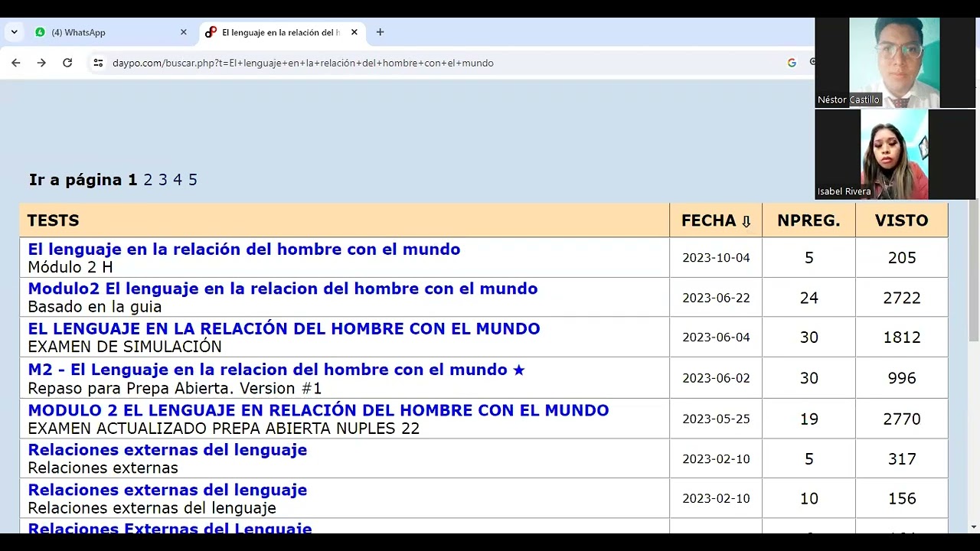This screenshot has height=551, width=980.
Task: Click date cell 2023-06-22
Action: click(x=716, y=298)
